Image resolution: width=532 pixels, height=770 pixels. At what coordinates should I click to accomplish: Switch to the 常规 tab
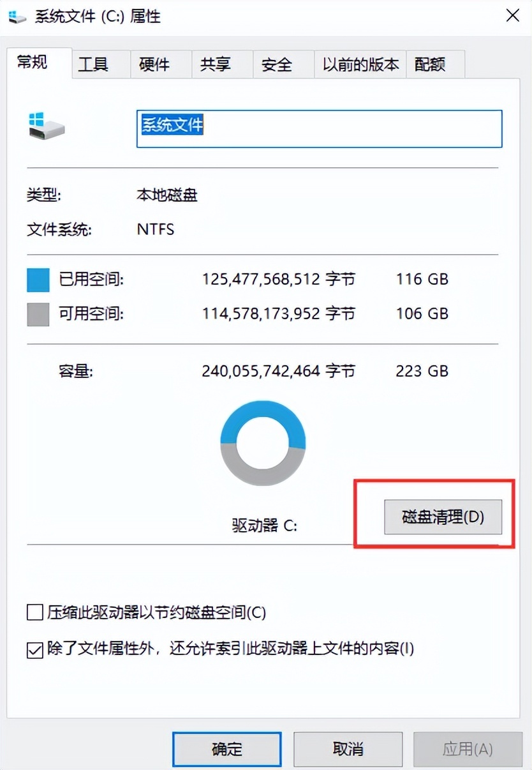[x=33, y=63]
